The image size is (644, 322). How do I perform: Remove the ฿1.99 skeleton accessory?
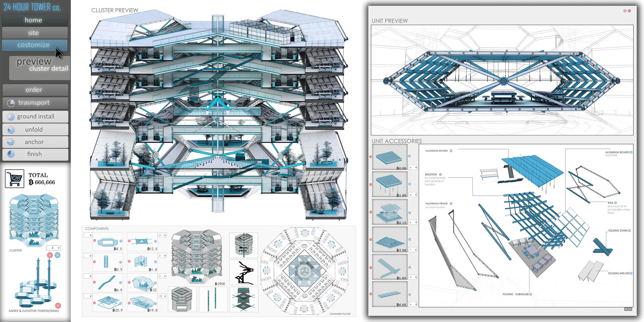[371, 185]
